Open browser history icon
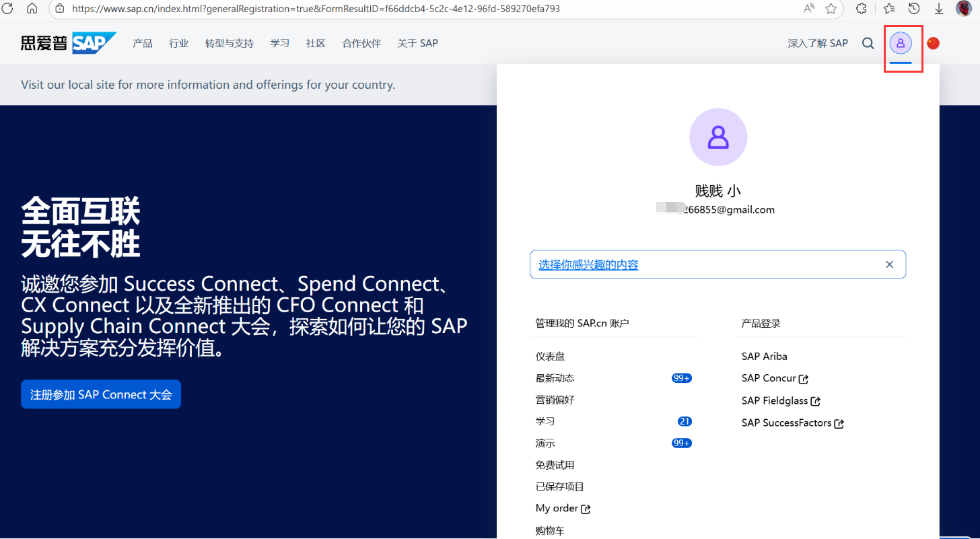This screenshot has width=980, height=539. (x=914, y=9)
